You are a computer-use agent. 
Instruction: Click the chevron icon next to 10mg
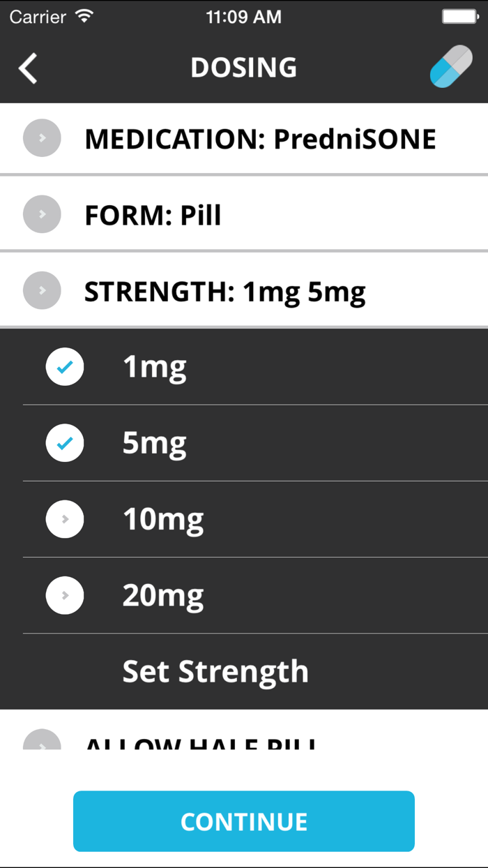click(65, 519)
